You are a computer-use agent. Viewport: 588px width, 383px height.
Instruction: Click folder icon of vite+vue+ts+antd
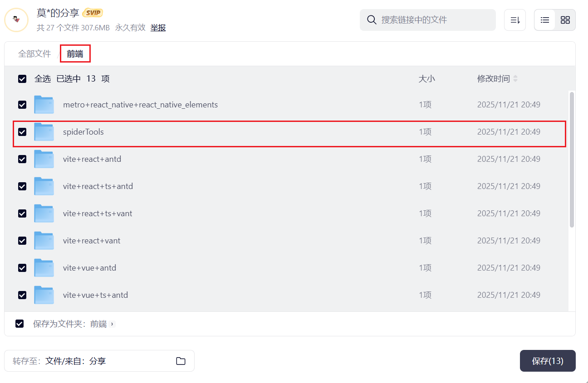[x=44, y=295]
